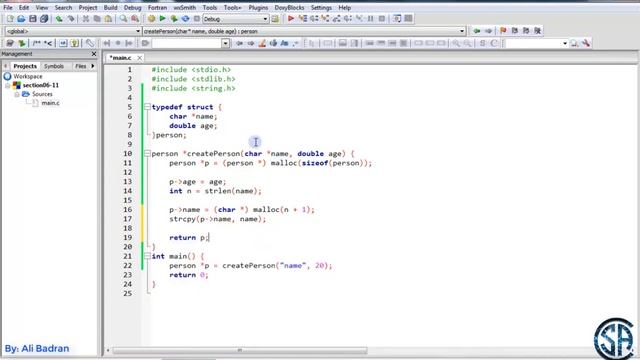Collapse the typedef struct fold marker

pyautogui.click(x=147, y=107)
